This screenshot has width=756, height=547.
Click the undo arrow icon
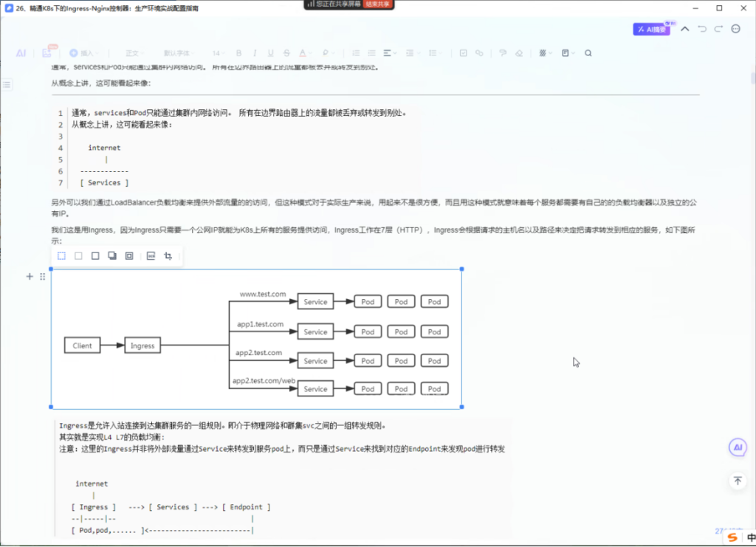701,29
